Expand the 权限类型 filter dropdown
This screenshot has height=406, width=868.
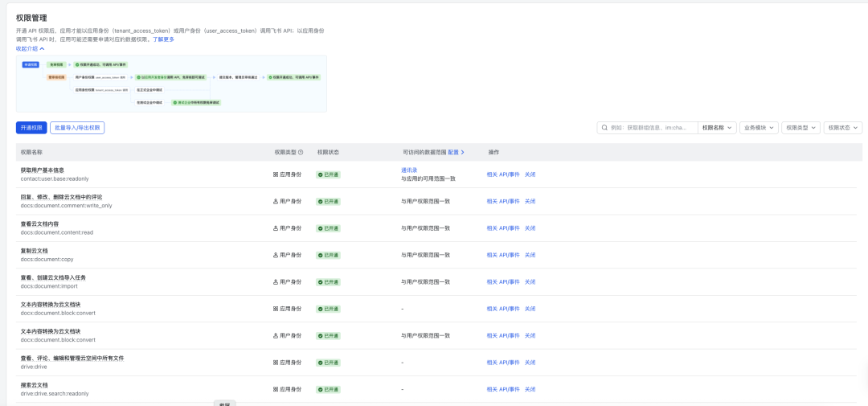800,128
